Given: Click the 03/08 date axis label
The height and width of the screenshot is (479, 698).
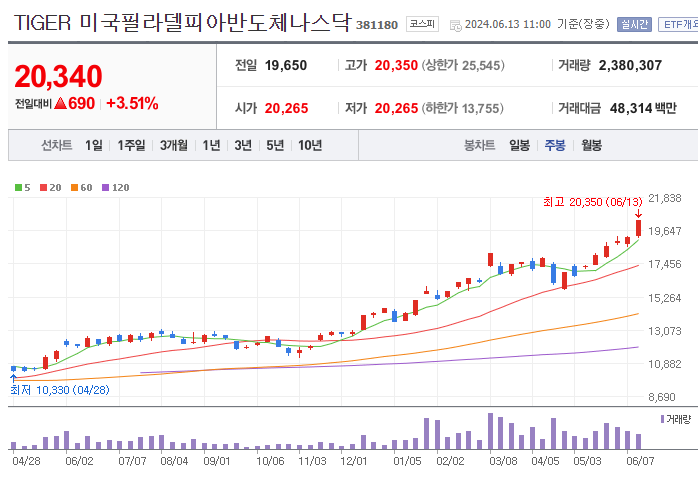Looking at the screenshot, I should point(503,461).
